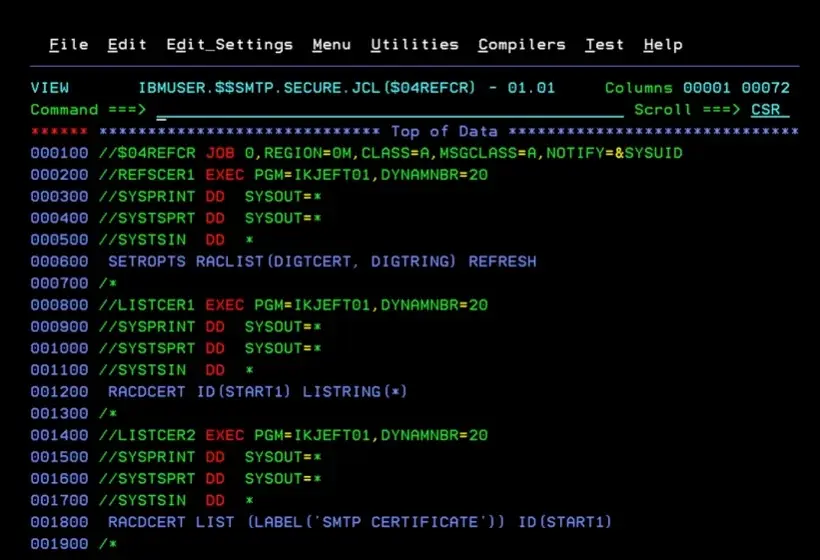Click //SYSPRINT on line 000300
The image size is (820, 560).
(147, 197)
